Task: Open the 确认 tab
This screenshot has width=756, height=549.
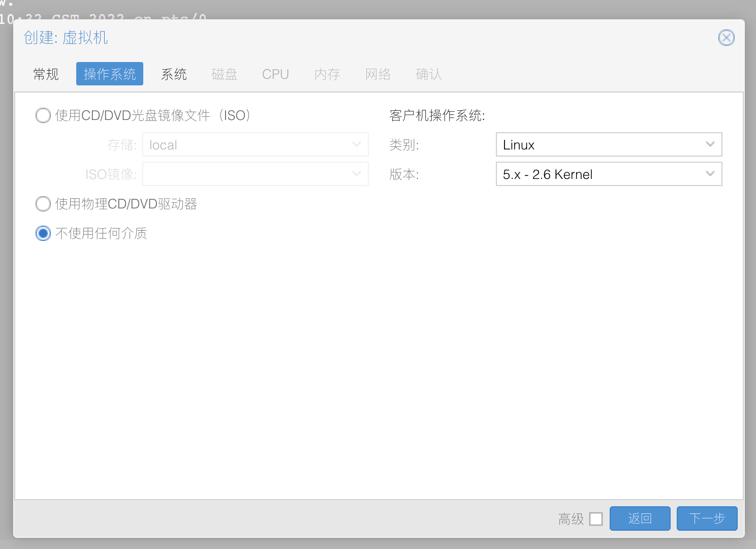Action: coord(429,74)
